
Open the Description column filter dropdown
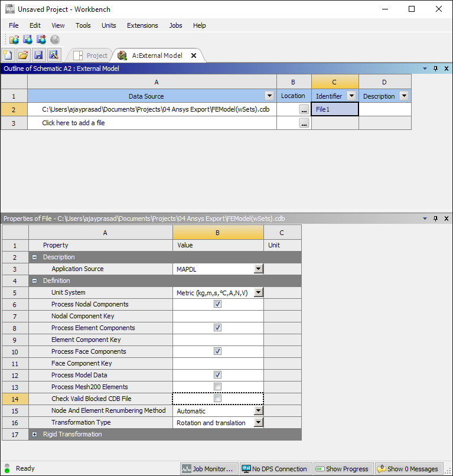point(404,96)
